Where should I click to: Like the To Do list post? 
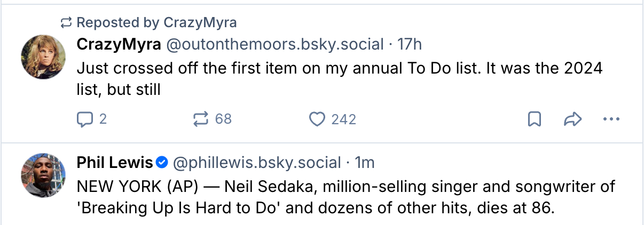(x=317, y=119)
